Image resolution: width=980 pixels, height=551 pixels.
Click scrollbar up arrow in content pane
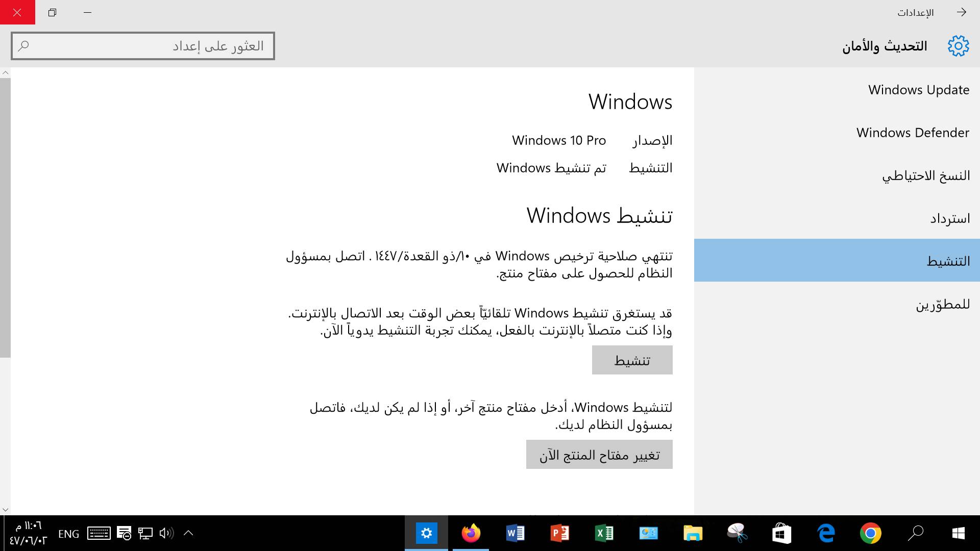point(5,73)
